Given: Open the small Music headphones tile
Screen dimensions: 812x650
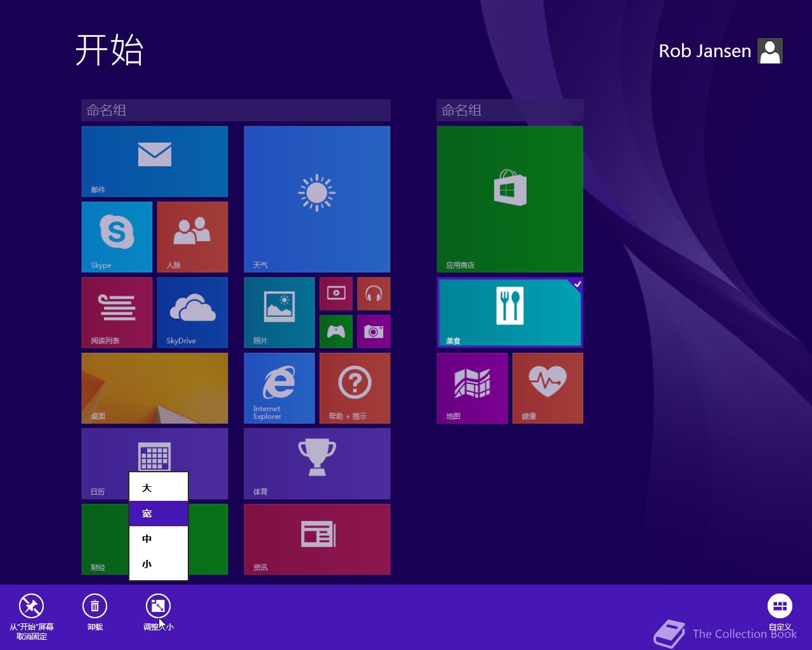Looking at the screenshot, I should (x=374, y=293).
